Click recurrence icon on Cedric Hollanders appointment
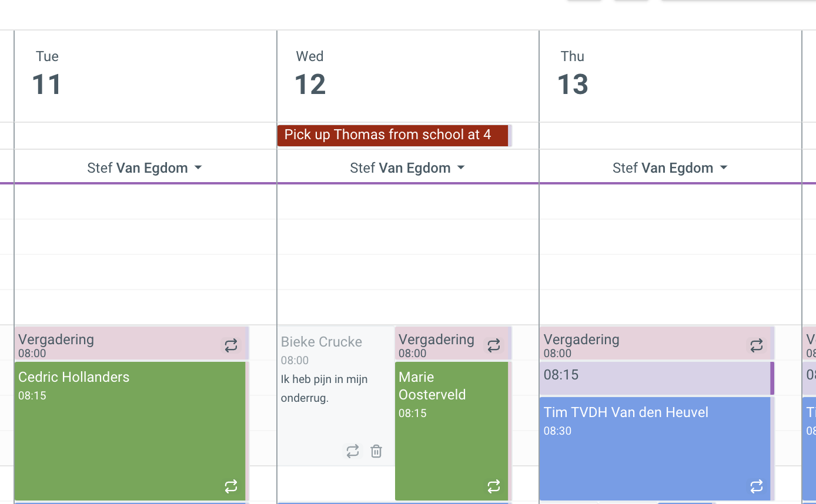Screen dimensions: 816x504 pos(231,486)
